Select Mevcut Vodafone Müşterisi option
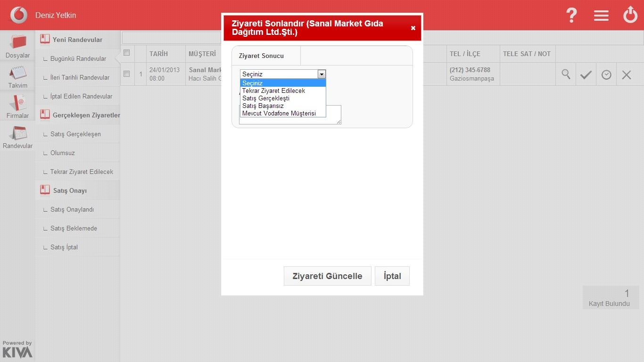Screen dimensions: 644x362 pyautogui.click(x=283, y=113)
